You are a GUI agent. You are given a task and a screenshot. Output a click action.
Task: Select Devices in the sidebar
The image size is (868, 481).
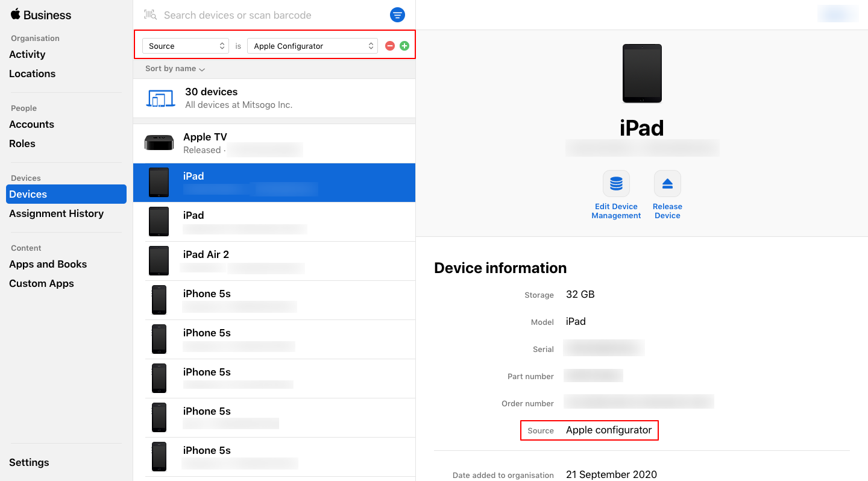pos(66,194)
